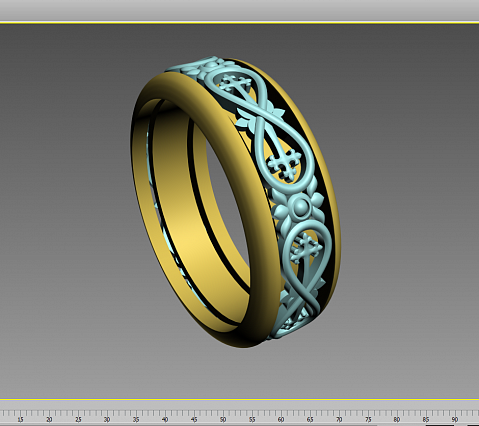Jump to frame 35 on the timeline
Image resolution: width=479 pixels, height=426 pixels.
(x=136, y=419)
